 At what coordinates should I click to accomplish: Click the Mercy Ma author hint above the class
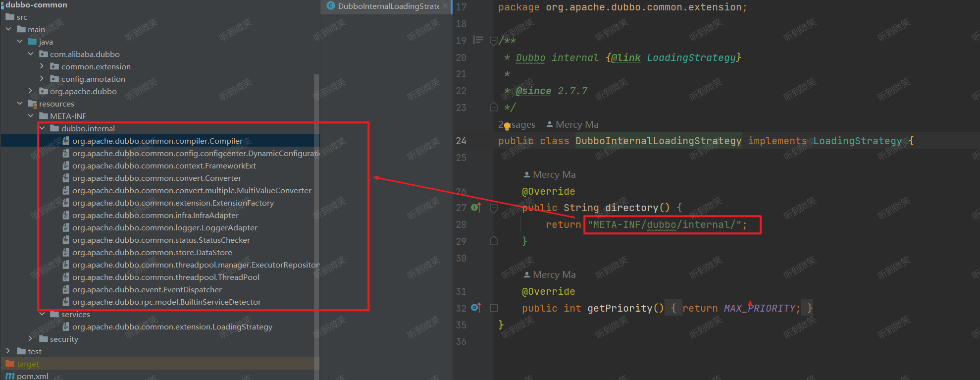(x=572, y=125)
